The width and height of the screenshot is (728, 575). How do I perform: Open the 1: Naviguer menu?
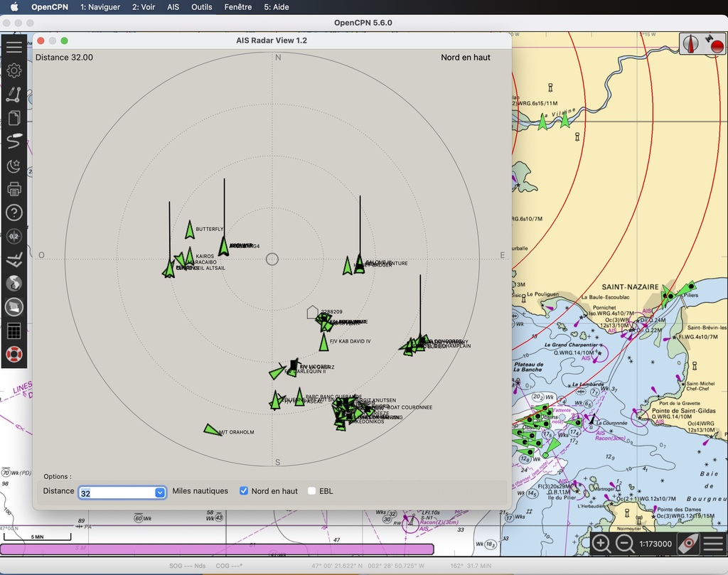[100, 7]
